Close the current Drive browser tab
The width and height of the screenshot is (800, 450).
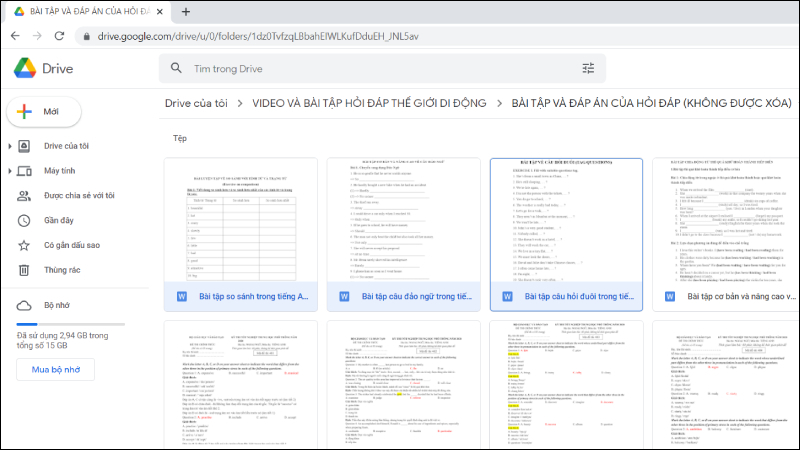coord(160,12)
